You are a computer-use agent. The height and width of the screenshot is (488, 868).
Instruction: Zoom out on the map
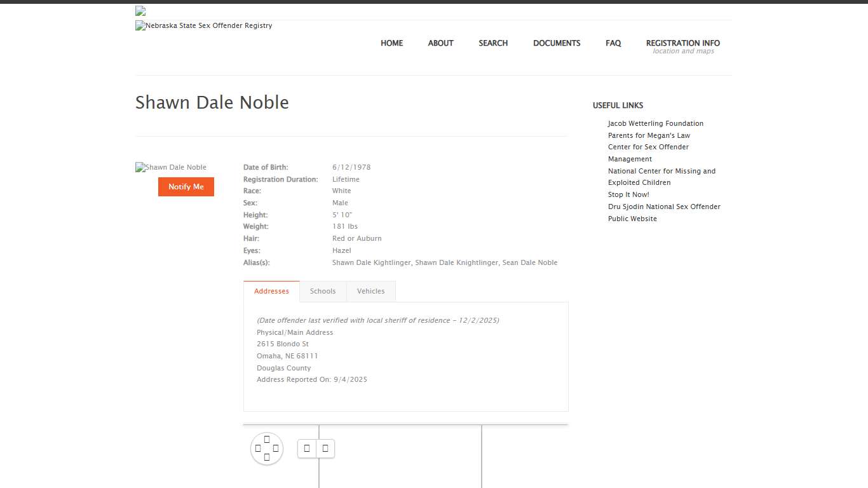325,448
